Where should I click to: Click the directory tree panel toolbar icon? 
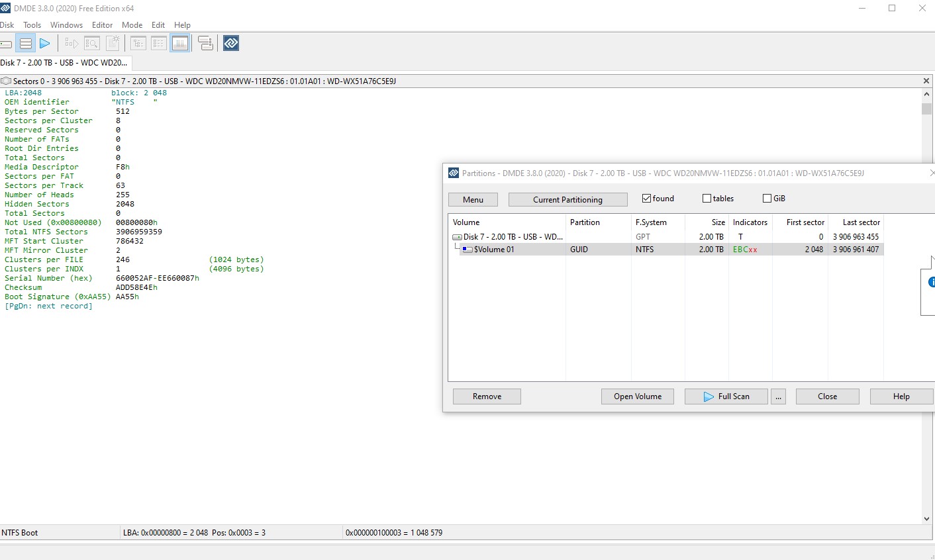(138, 44)
